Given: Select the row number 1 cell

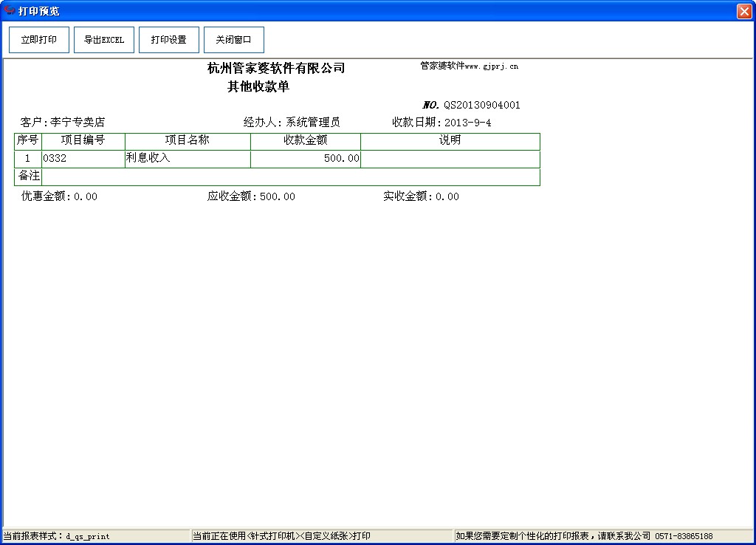Looking at the screenshot, I should tap(28, 159).
